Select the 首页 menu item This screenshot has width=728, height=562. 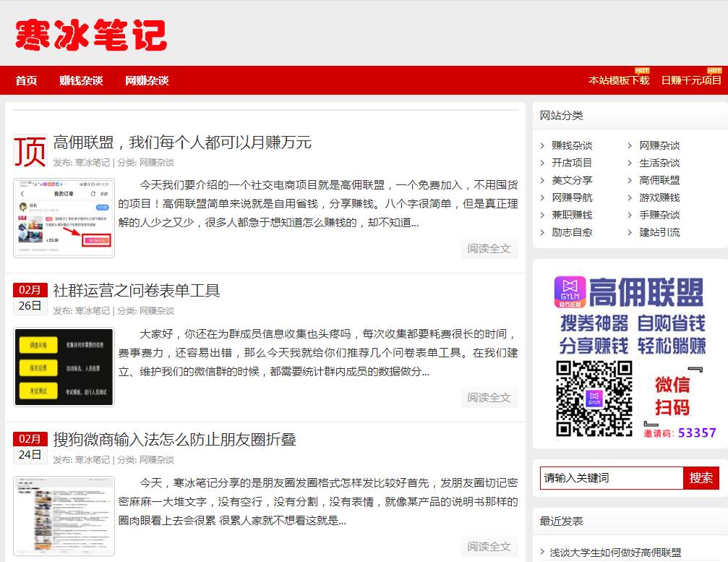click(26, 81)
